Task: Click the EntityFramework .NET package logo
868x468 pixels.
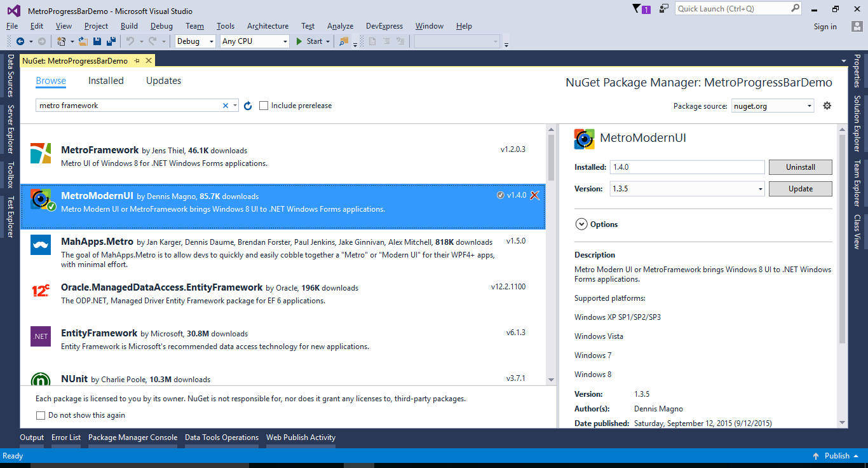Action: point(41,336)
